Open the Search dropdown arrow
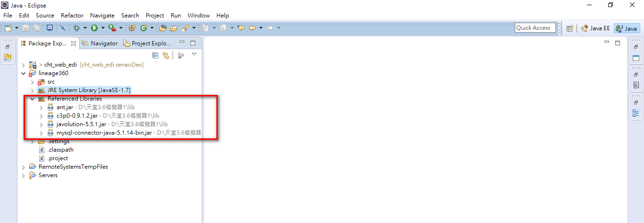The image size is (644, 223). point(194,28)
